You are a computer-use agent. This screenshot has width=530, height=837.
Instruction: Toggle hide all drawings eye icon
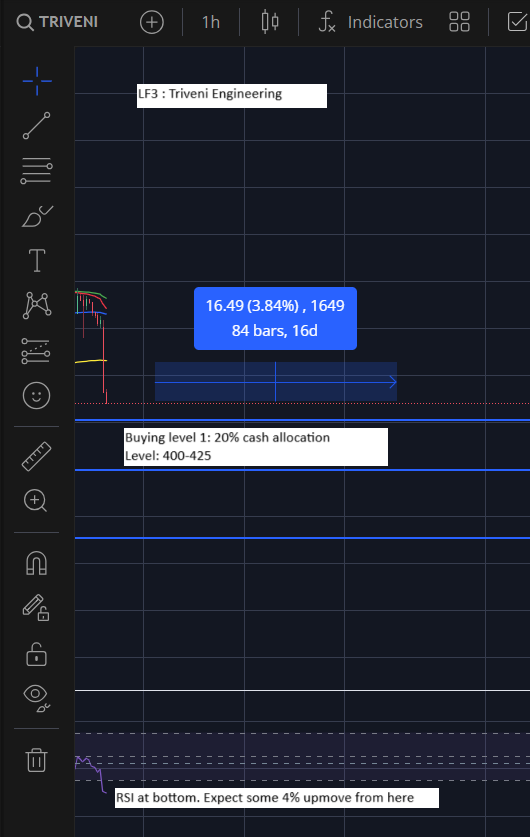pos(36,698)
